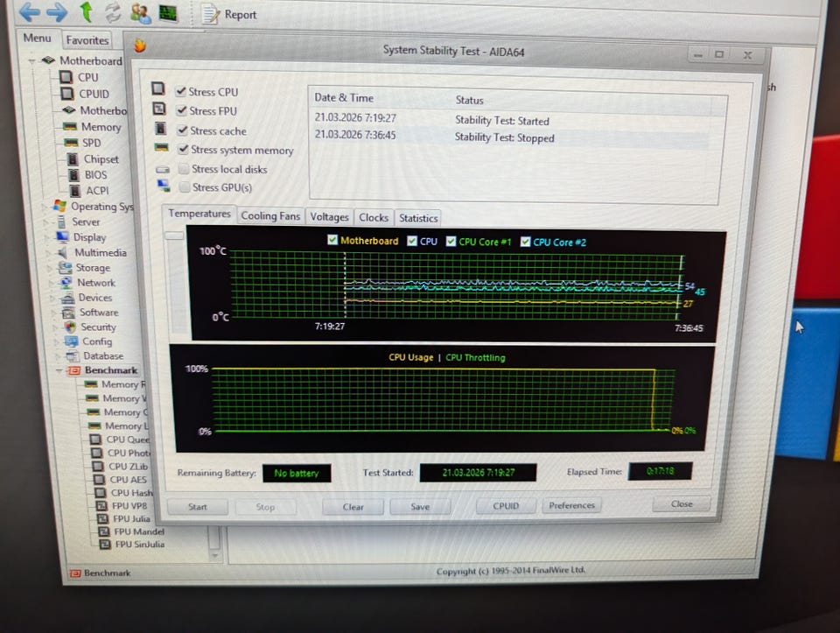Image resolution: width=840 pixels, height=633 pixels.
Task: Click the Start button
Action: pyautogui.click(x=197, y=507)
